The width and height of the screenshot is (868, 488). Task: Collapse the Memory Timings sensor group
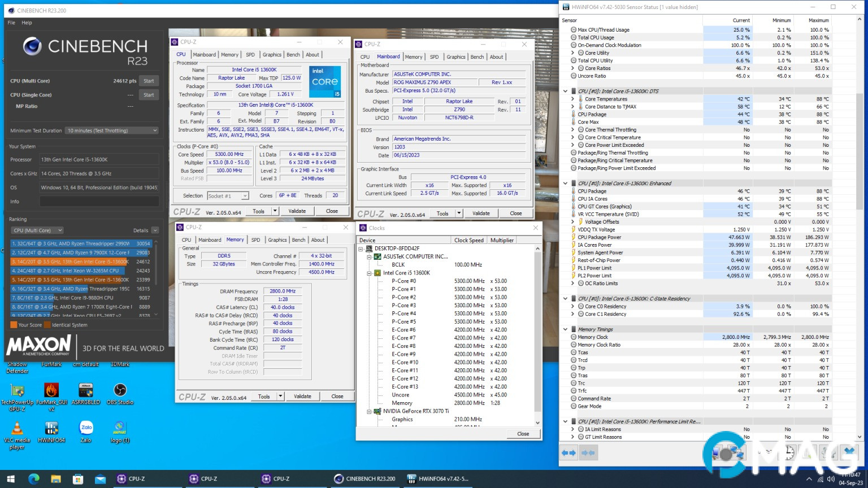coord(565,329)
